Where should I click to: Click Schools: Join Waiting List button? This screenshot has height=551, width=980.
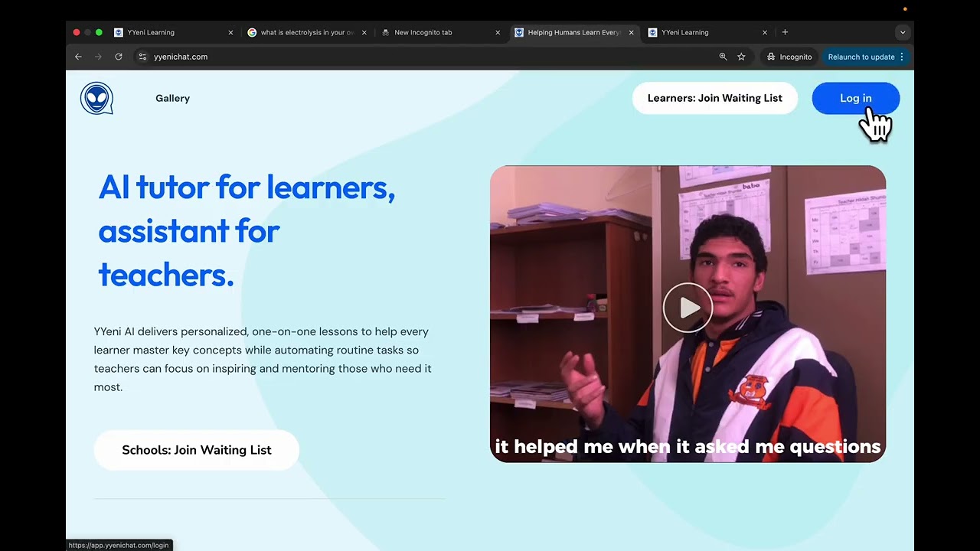197,450
